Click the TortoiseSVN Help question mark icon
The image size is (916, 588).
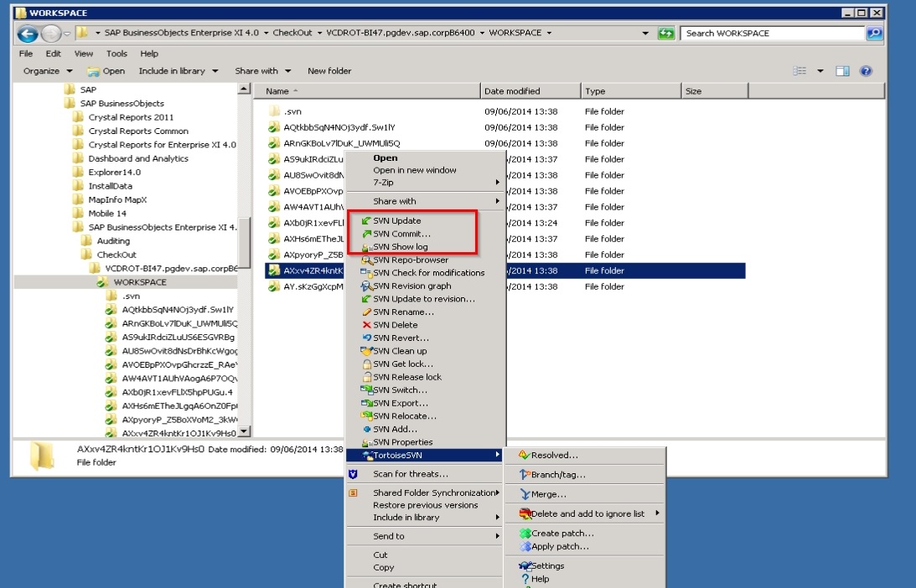[x=525, y=579]
